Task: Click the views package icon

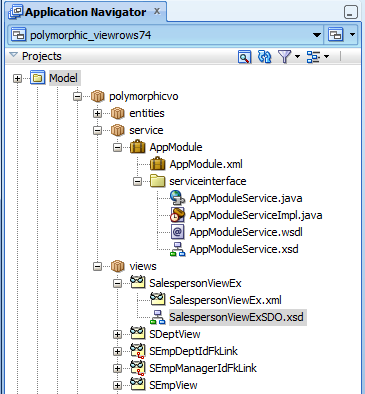Action: click(x=117, y=266)
